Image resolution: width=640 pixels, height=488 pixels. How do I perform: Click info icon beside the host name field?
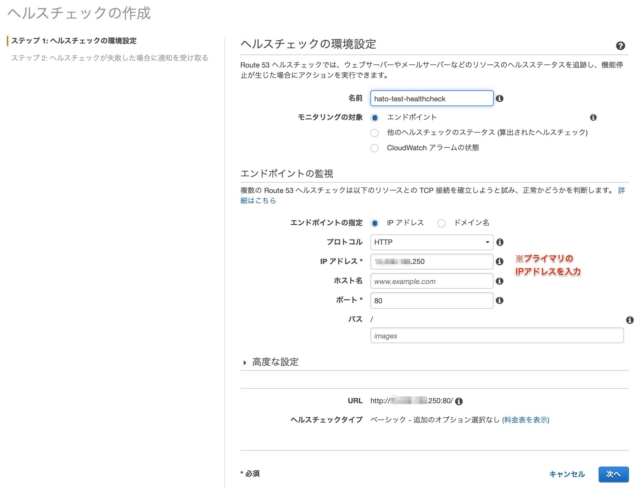[499, 281]
